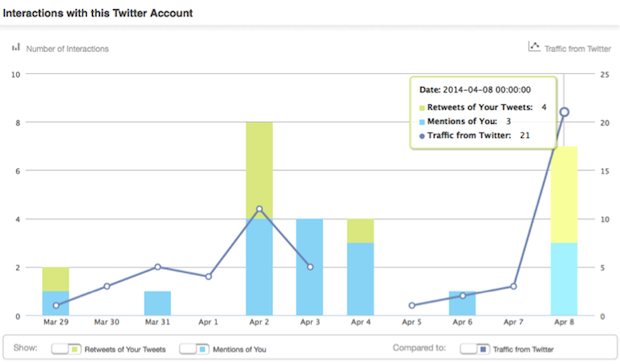
Task: Click the tooltip date 2014-04-08 00:00:00
Action: [x=487, y=90]
